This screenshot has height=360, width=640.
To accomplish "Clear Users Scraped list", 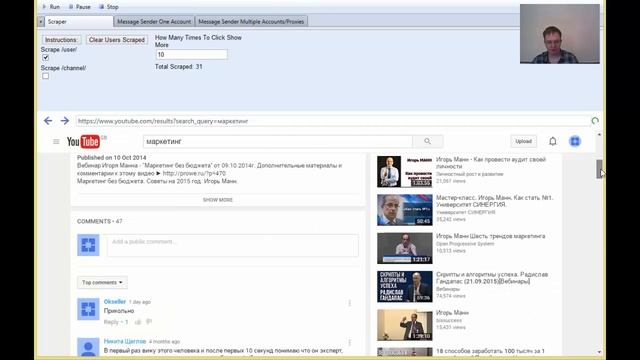I will point(117,40).
